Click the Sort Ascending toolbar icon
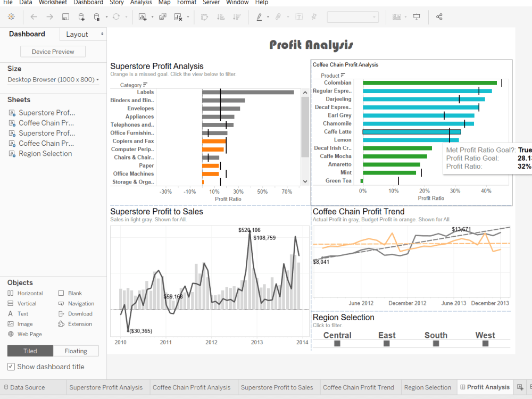Image resolution: width=532 pixels, height=399 pixels. 221,16
